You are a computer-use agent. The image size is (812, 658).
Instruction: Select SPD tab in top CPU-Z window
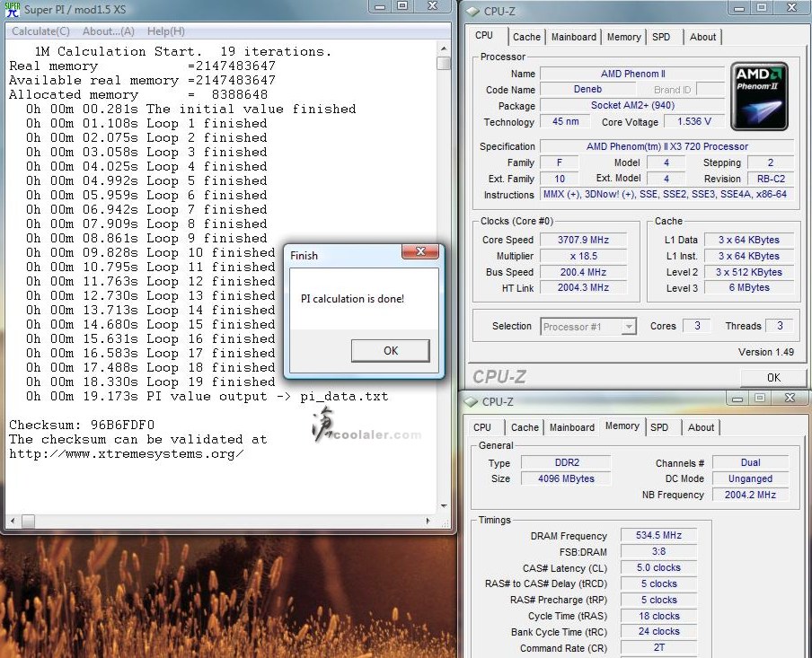coord(661,37)
